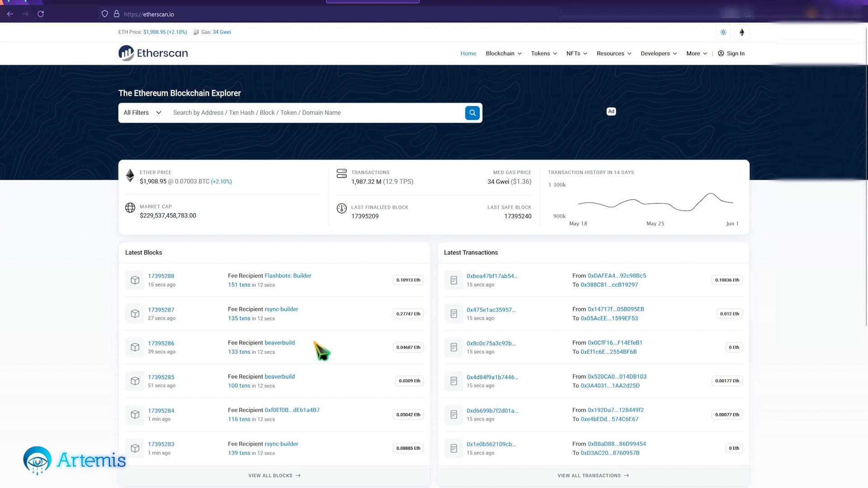Viewport: 868px width, 488px height.
Task: Select Home in the navigation bar
Action: click(468, 53)
